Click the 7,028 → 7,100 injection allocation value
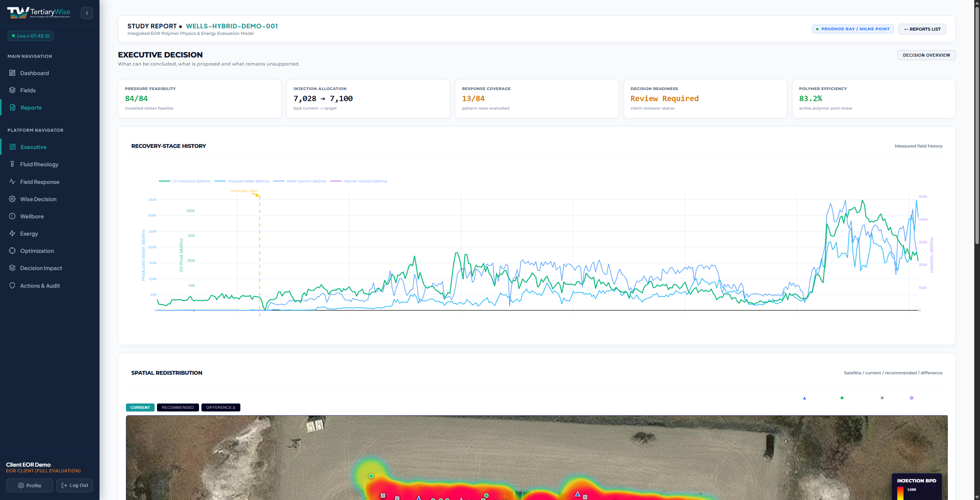The height and width of the screenshot is (500, 980). [x=323, y=98]
